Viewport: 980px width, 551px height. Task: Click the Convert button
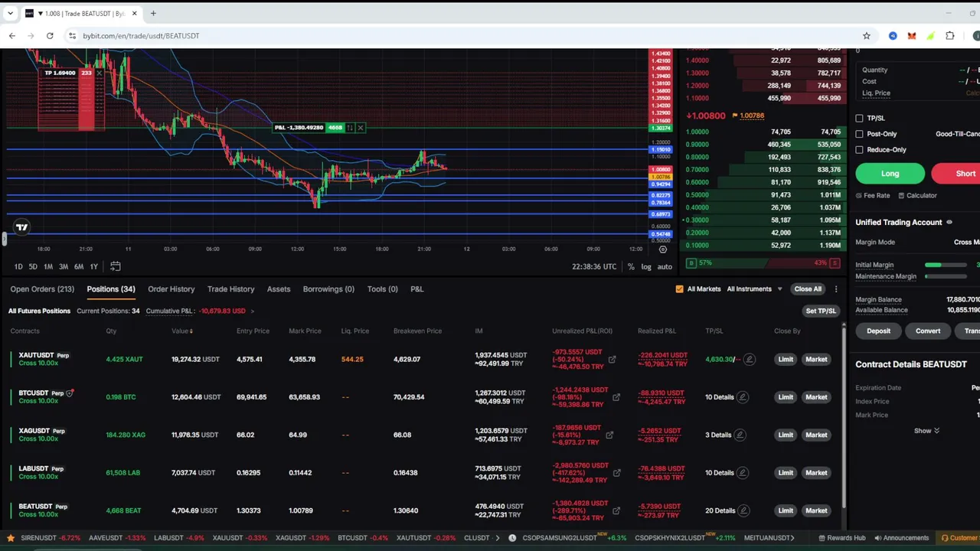coord(928,331)
